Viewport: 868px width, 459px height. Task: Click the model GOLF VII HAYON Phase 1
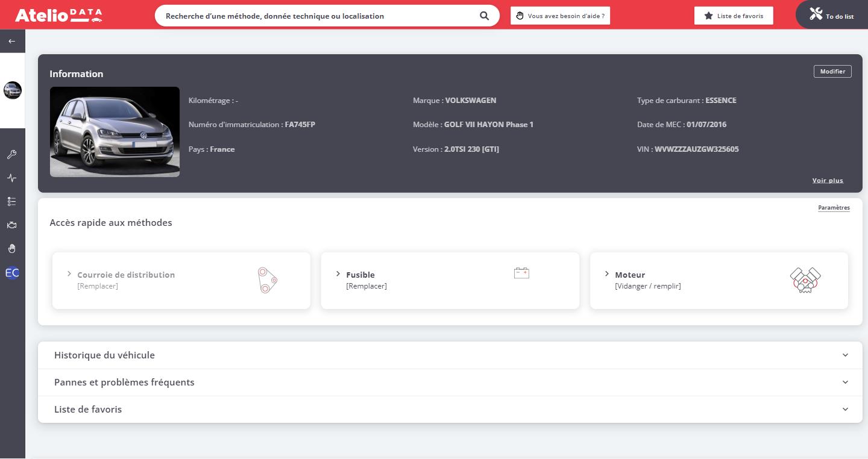tap(489, 125)
